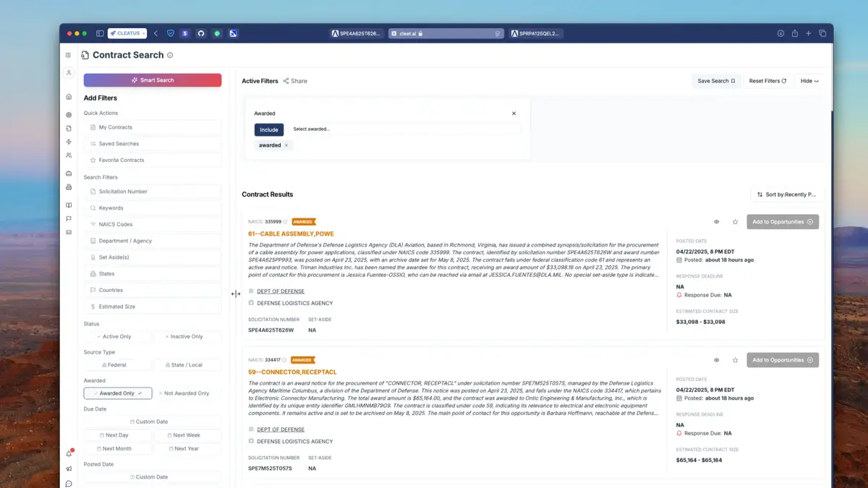Click the Smart Search button

point(153,80)
